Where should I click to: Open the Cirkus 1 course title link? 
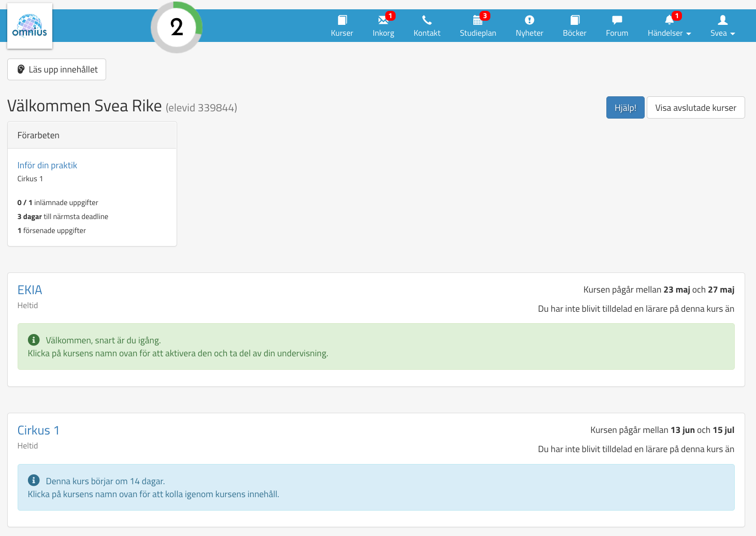pyautogui.click(x=38, y=430)
